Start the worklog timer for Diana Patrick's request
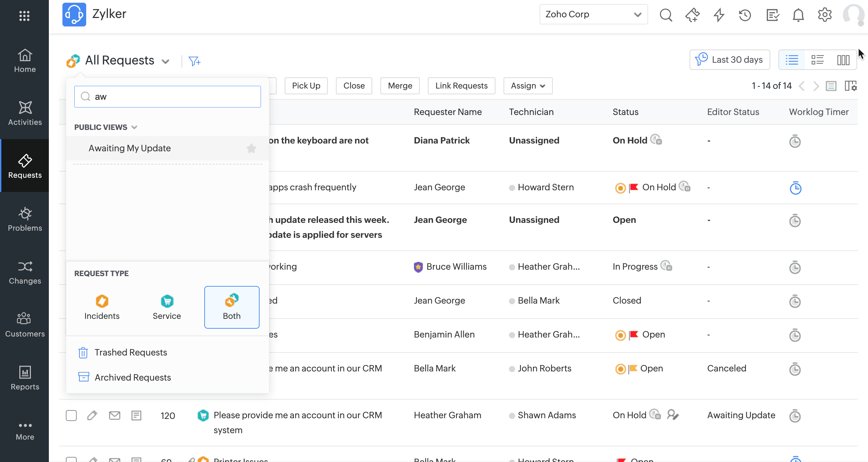 tap(795, 141)
